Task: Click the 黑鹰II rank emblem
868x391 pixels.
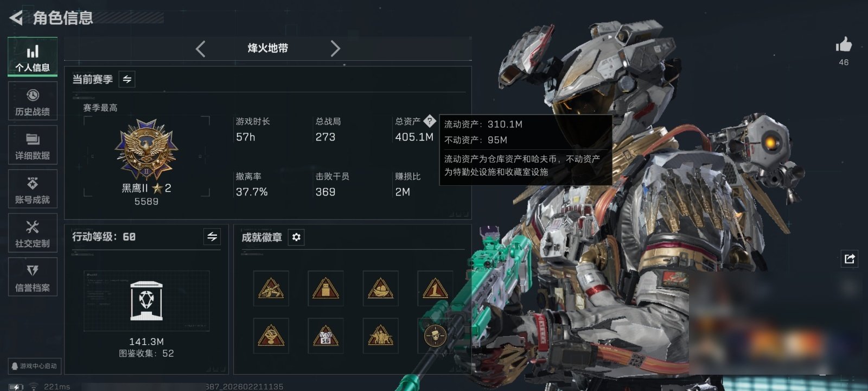Action: [x=146, y=150]
